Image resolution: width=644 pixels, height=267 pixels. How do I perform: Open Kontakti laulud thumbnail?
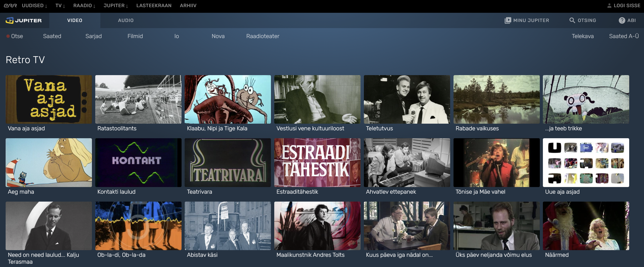138,162
